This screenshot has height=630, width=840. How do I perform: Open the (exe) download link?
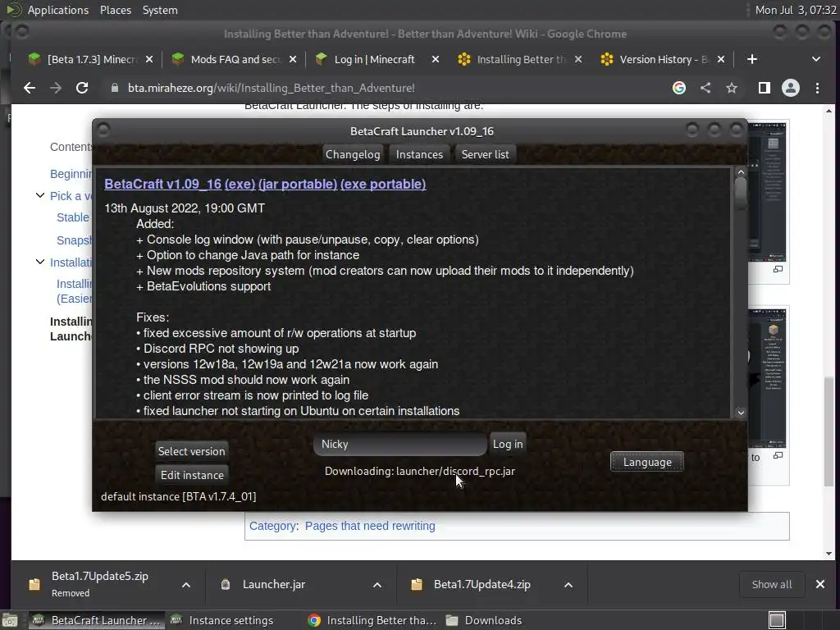[240, 184]
